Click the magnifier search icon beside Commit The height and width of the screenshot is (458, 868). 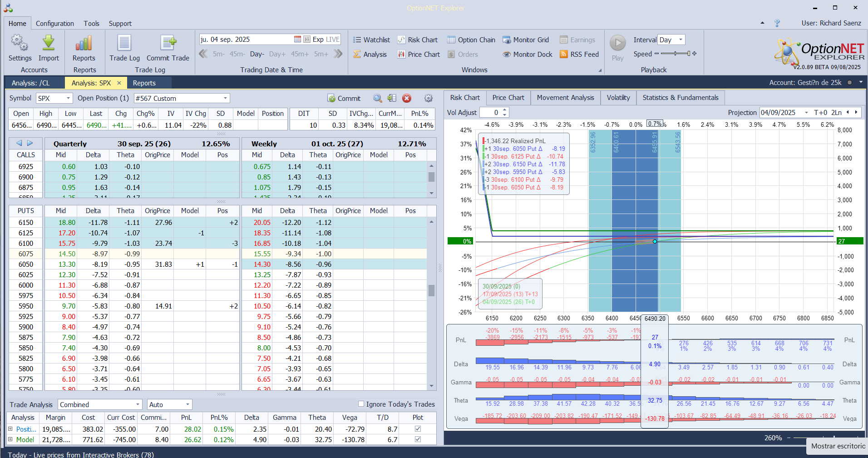tap(378, 98)
